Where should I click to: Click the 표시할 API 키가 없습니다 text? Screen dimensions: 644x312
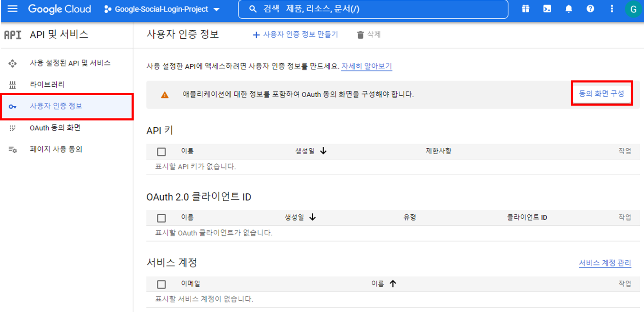click(195, 166)
